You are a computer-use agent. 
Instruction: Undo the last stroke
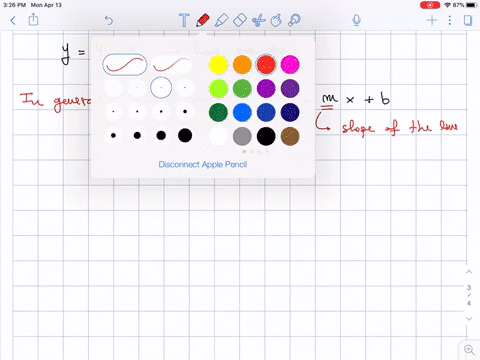pyautogui.click(x=109, y=20)
